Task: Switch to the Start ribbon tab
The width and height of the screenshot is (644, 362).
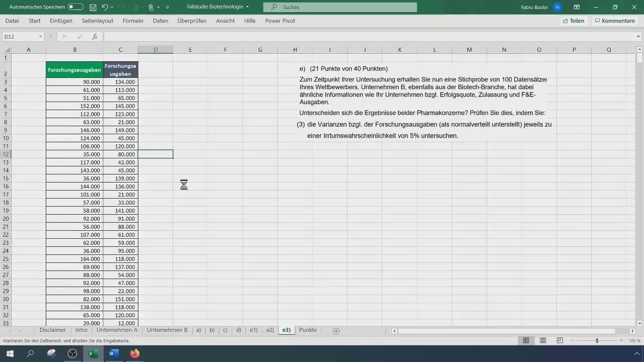Action: click(35, 21)
